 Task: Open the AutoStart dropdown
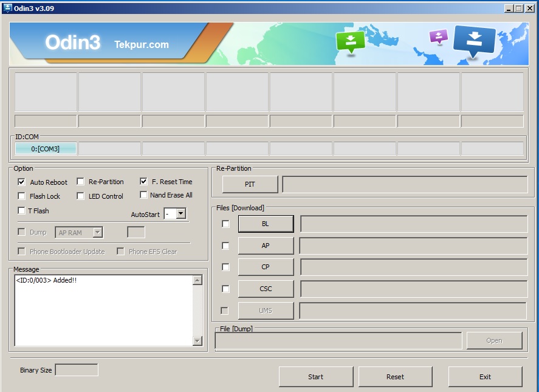[181, 214]
